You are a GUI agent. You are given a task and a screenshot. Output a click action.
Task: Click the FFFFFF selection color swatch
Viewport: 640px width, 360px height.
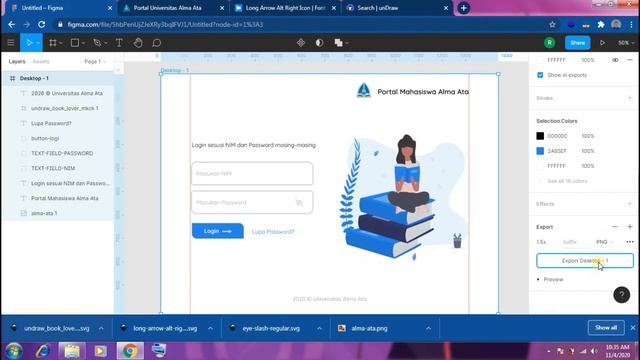point(540,166)
